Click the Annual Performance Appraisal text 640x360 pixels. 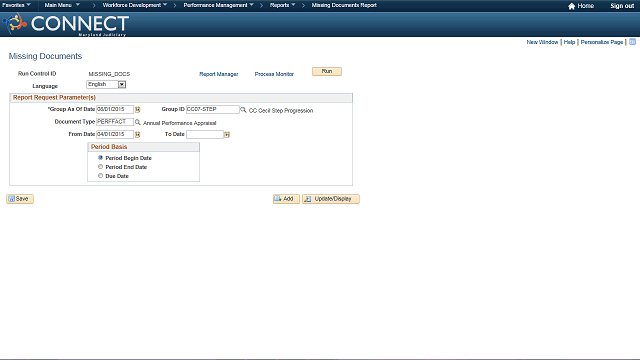(180, 123)
